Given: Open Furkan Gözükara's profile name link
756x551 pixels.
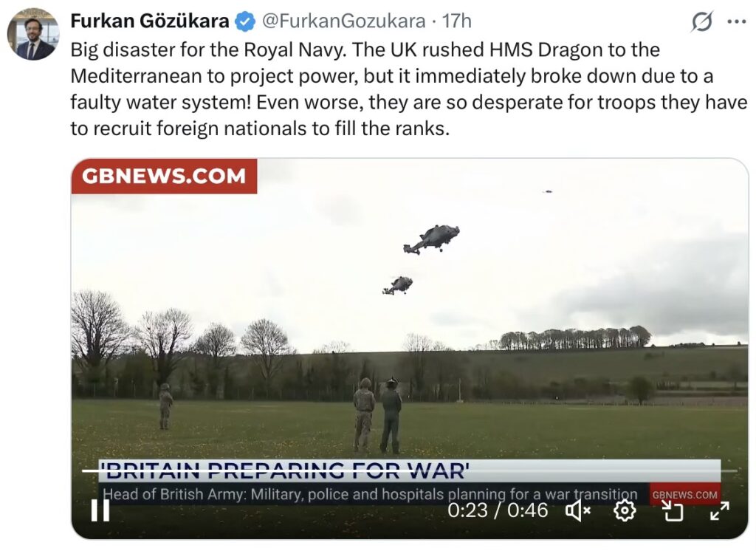Looking at the screenshot, I should point(149,21).
